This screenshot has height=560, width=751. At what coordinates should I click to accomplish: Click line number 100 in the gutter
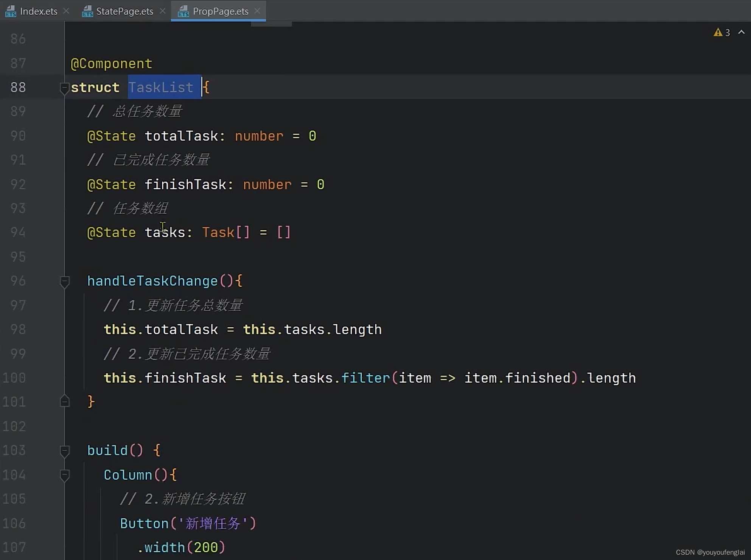(14, 378)
